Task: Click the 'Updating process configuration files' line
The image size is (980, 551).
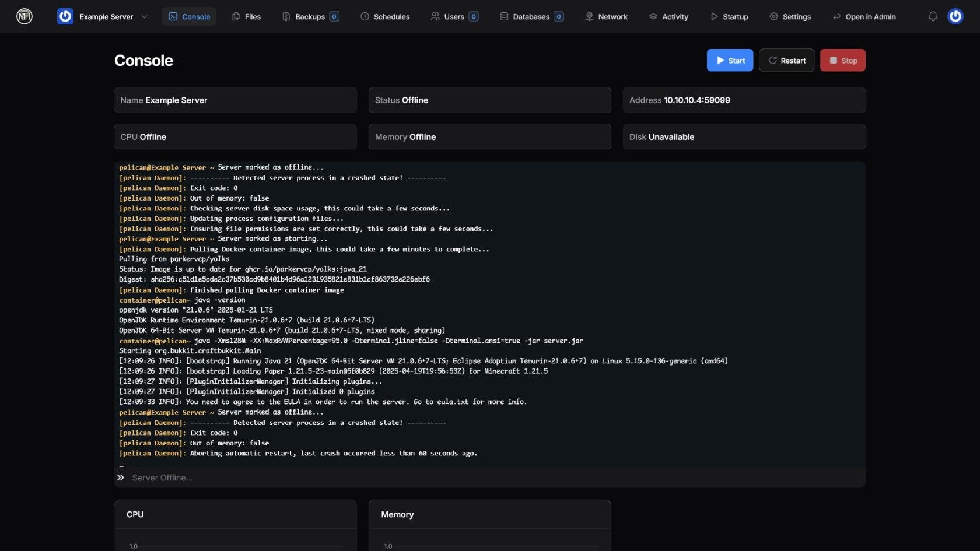Action: (232, 219)
